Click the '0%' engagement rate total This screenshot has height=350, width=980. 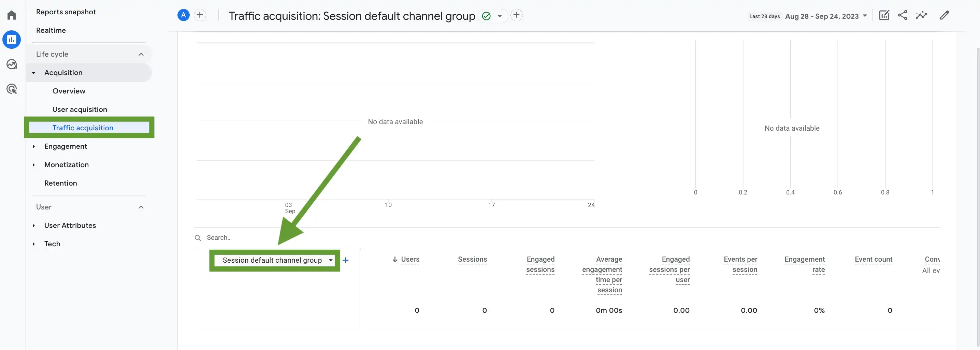tap(819, 310)
